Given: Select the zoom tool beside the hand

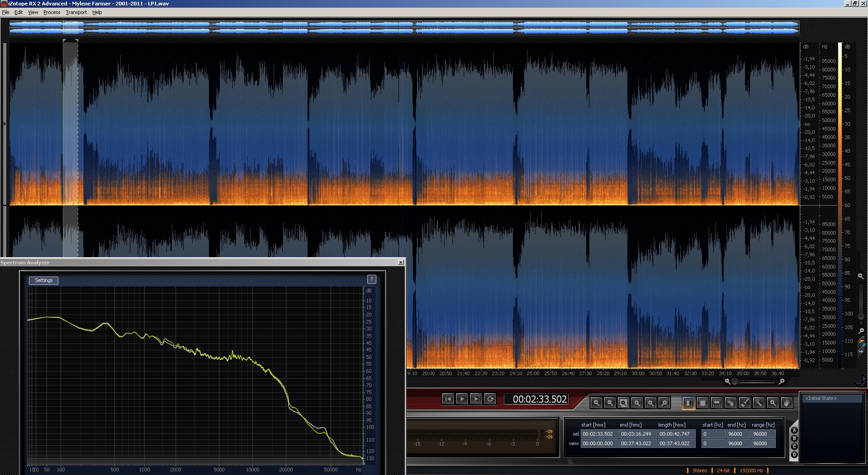Looking at the screenshot, I should [773, 403].
